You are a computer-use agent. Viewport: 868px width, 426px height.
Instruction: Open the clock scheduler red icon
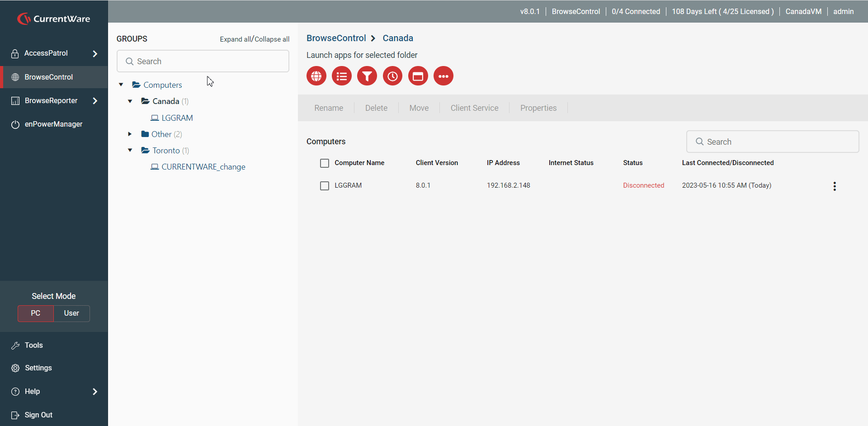tap(392, 76)
